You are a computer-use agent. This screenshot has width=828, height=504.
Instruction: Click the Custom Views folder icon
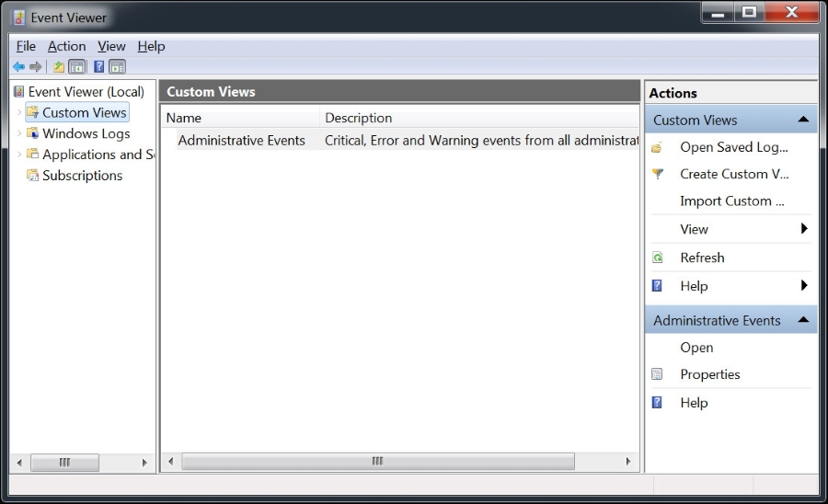[x=33, y=112]
